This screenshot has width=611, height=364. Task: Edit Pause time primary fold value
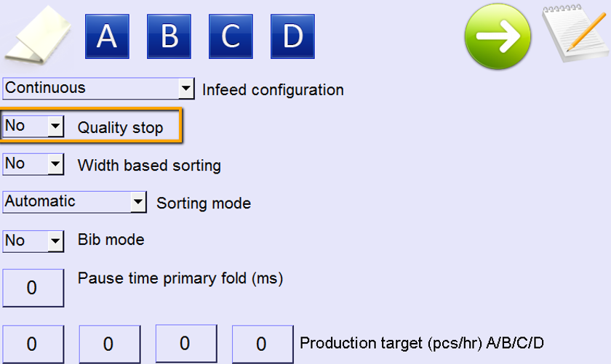click(31, 288)
